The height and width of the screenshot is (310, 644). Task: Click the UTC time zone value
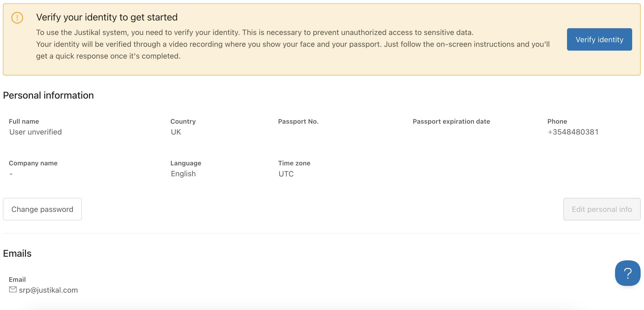pos(286,174)
